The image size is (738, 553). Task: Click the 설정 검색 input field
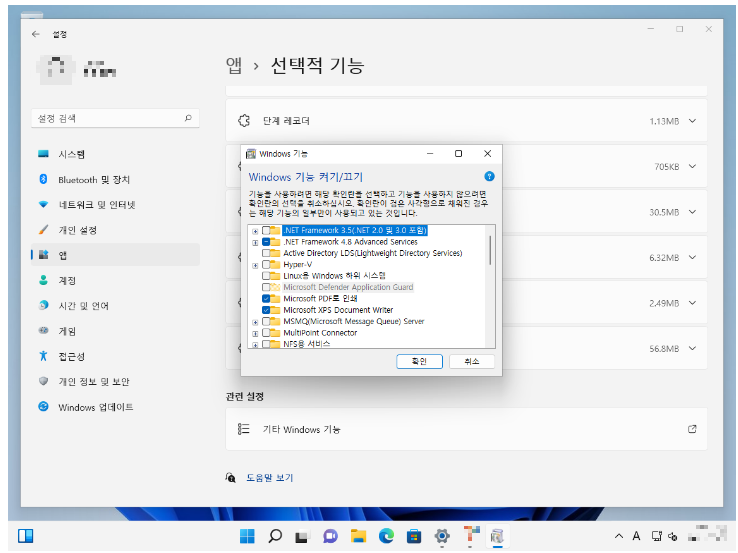pos(115,118)
